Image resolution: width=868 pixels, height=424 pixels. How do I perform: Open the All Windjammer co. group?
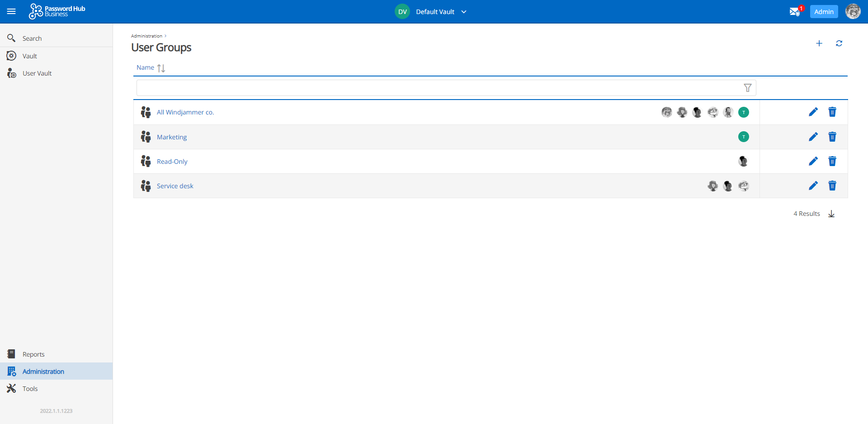click(x=185, y=112)
